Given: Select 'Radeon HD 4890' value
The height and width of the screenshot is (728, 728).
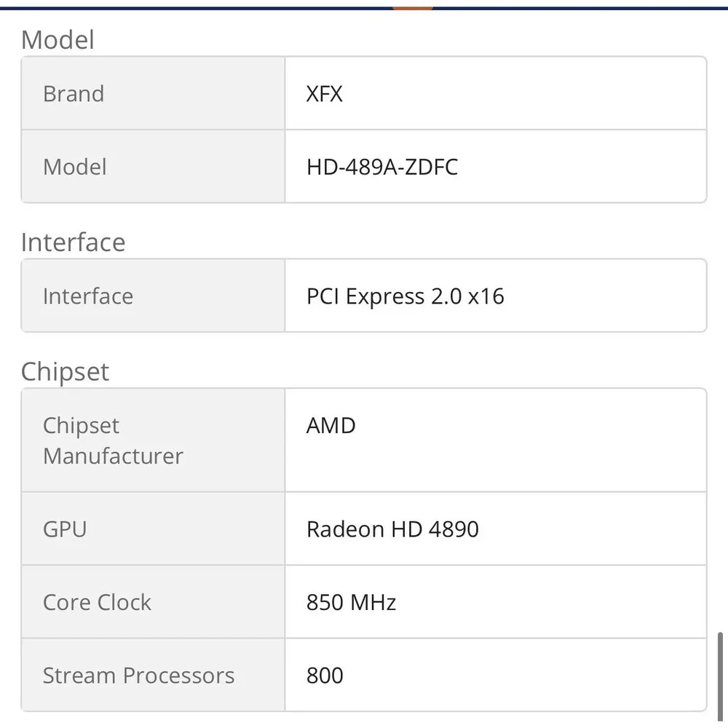Looking at the screenshot, I should [393, 529].
